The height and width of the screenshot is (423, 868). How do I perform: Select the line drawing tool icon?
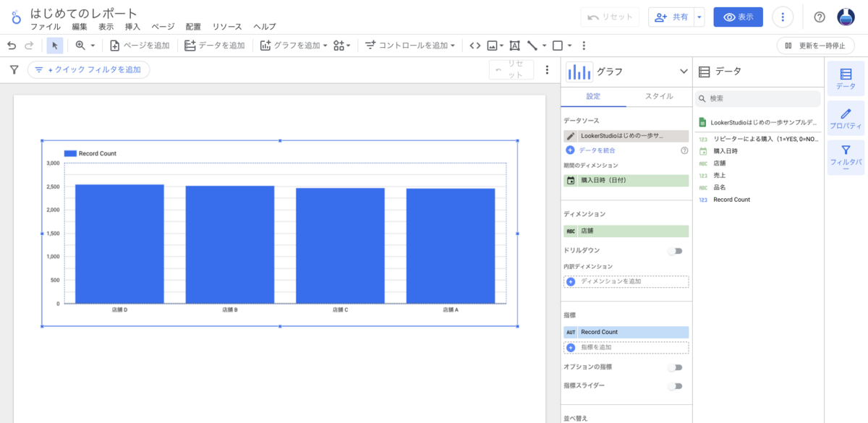(532, 46)
